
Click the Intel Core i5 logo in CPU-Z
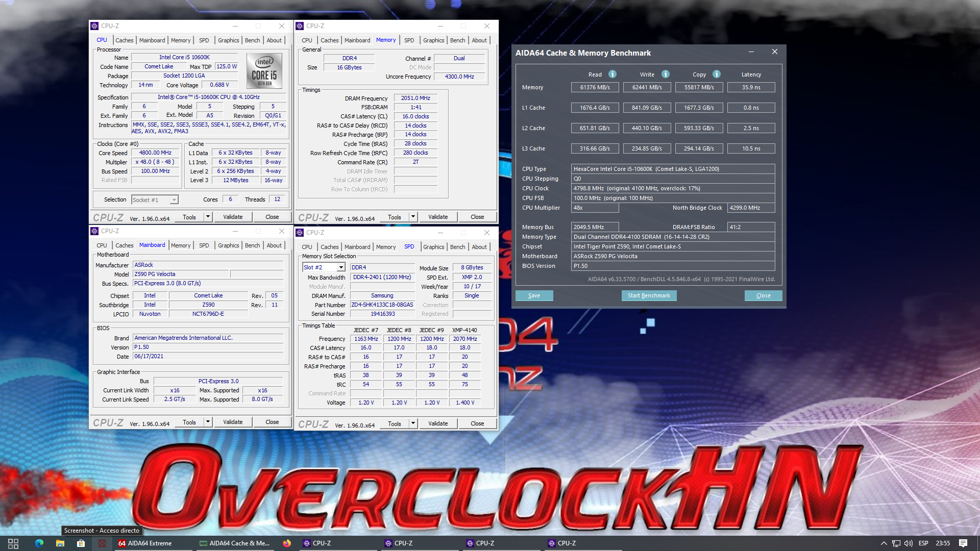click(x=264, y=71)
